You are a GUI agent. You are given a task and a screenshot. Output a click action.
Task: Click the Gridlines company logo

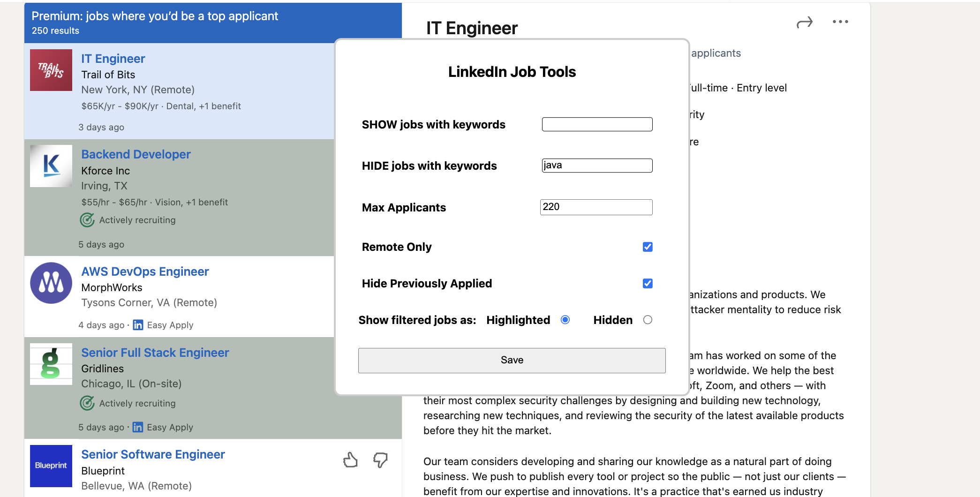pyautogui.click(x=51, y=364)
